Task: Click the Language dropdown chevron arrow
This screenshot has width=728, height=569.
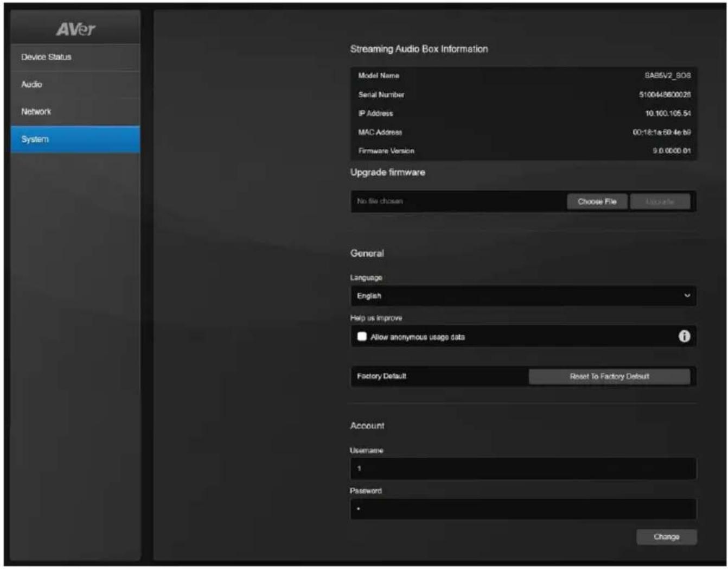Action: coord(687,296)
